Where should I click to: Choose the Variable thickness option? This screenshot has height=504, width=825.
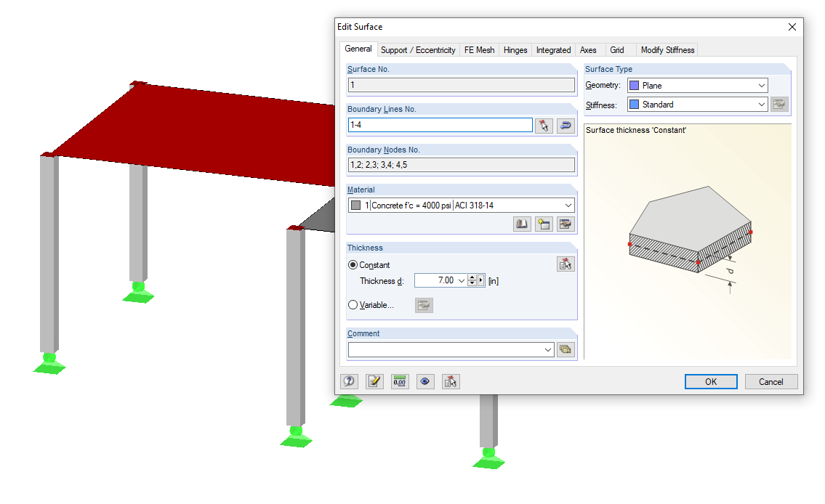[x=353, y=304]
